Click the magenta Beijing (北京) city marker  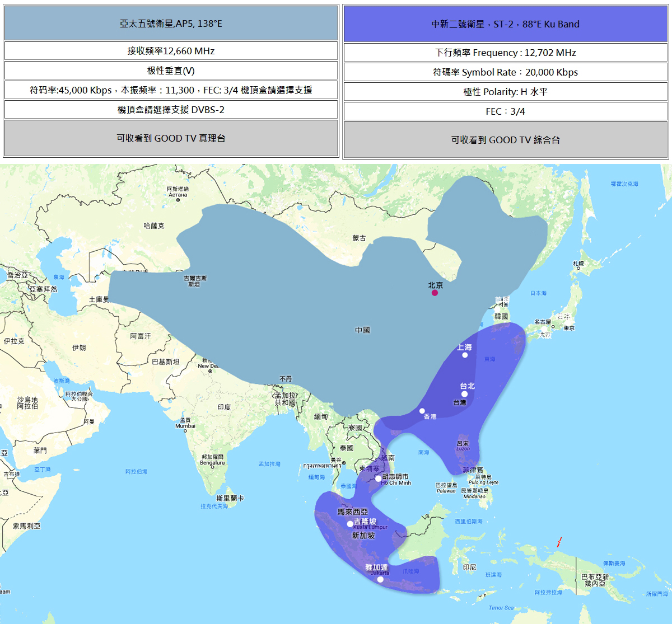click(x=435, y=293)
